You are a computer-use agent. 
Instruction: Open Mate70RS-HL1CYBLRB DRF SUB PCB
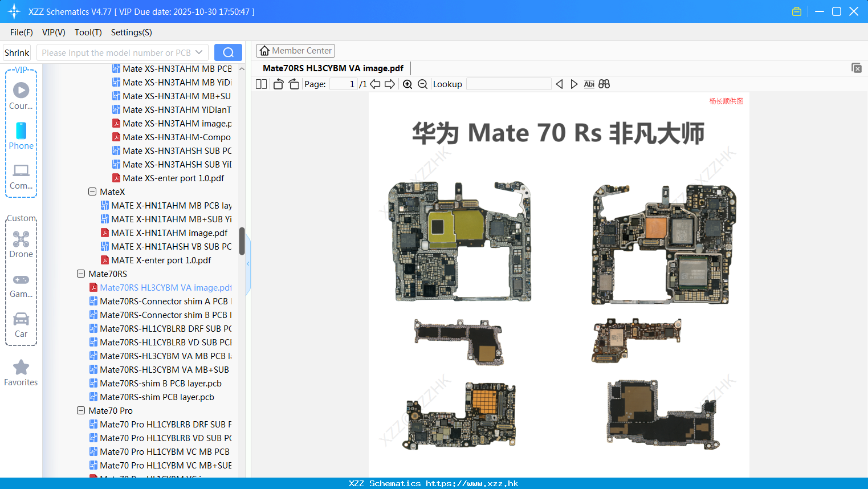(x=160, y=329)
